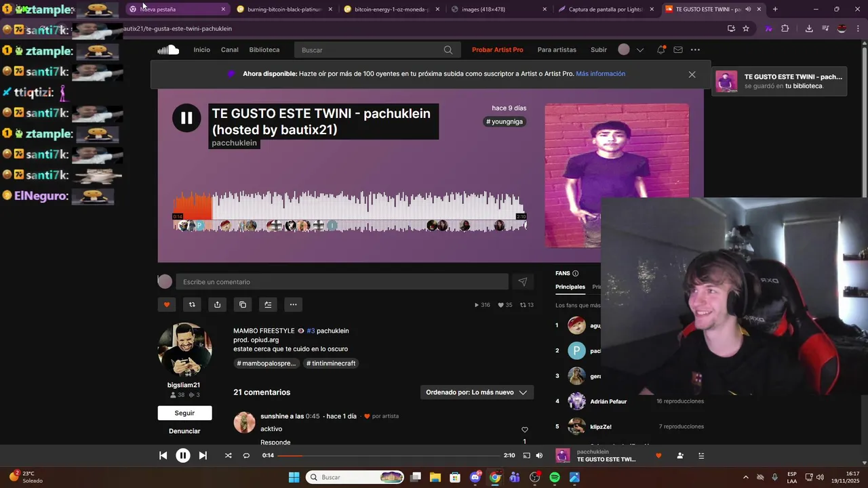Toggle shuffle in the player bar
Viewport: 868px width, 488px height.
(228, 455)
